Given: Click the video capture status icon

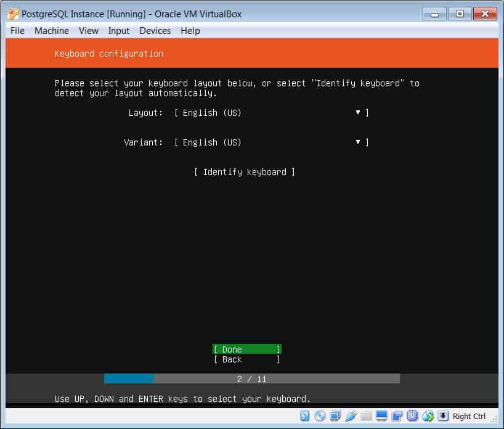Looking at the screenshot, I should pyautogui.click(x=397, y=416).
